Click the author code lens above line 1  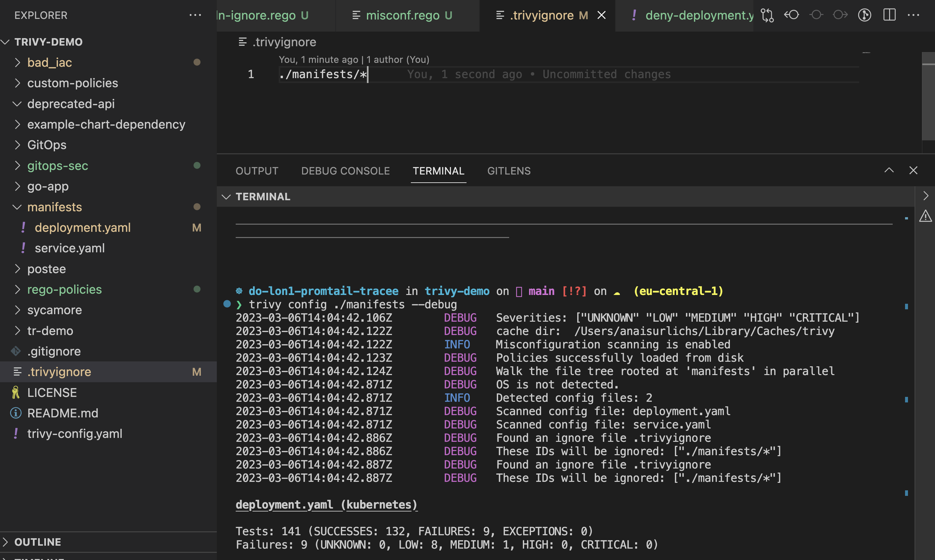[354, 60]
